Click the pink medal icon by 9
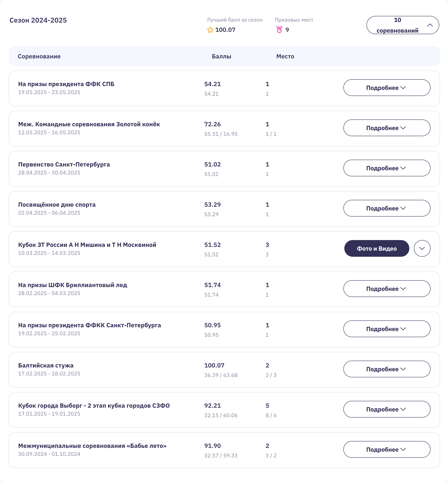 (x=279, y=30)
